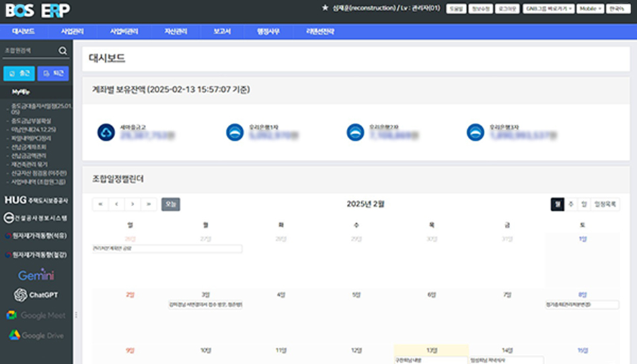Switch calendar to 주 (week) view
This screenshot has width=637, height=364.
571,205
